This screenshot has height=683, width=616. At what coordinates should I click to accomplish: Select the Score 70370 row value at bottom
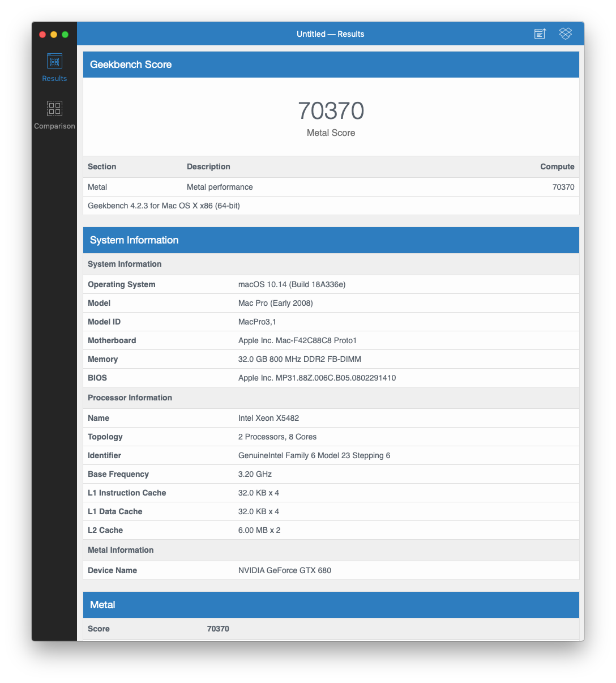tap(218, 629)
